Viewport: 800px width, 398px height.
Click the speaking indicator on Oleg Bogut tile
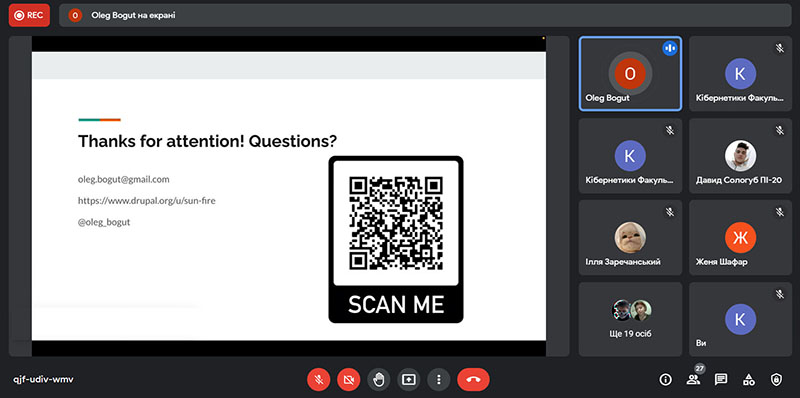click(670, 48)
